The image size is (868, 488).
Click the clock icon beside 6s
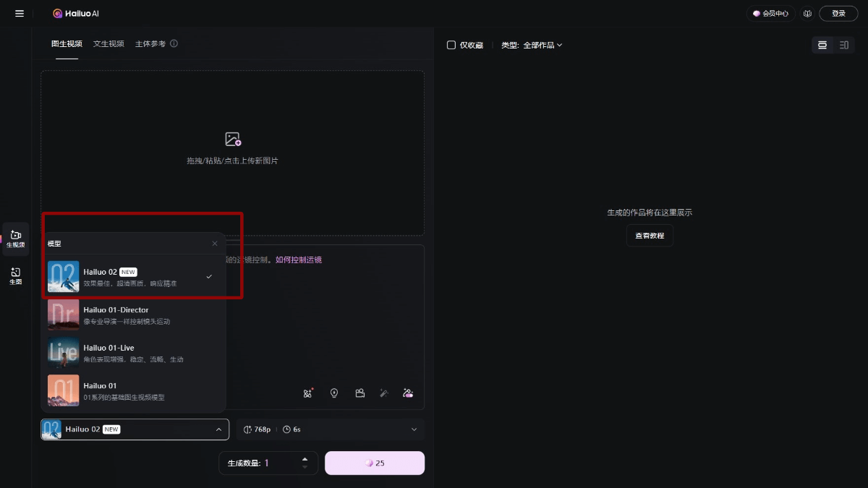tap(286, 429)
